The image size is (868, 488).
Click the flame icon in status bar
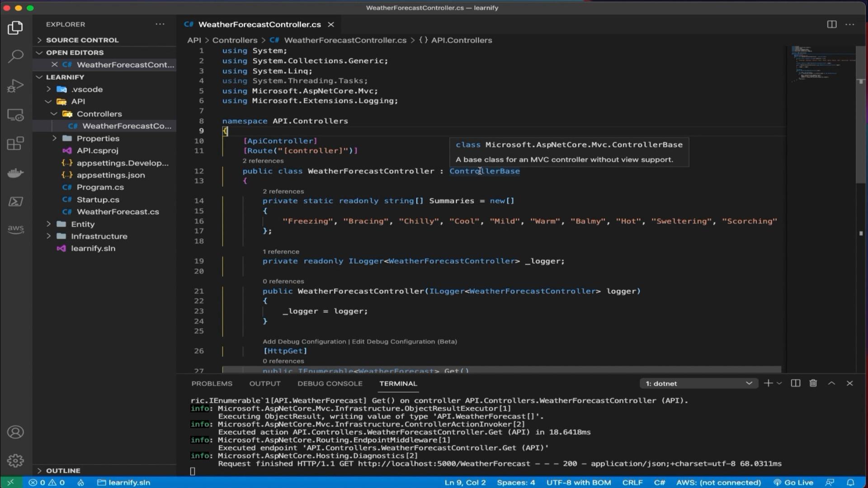coord(81,483)
